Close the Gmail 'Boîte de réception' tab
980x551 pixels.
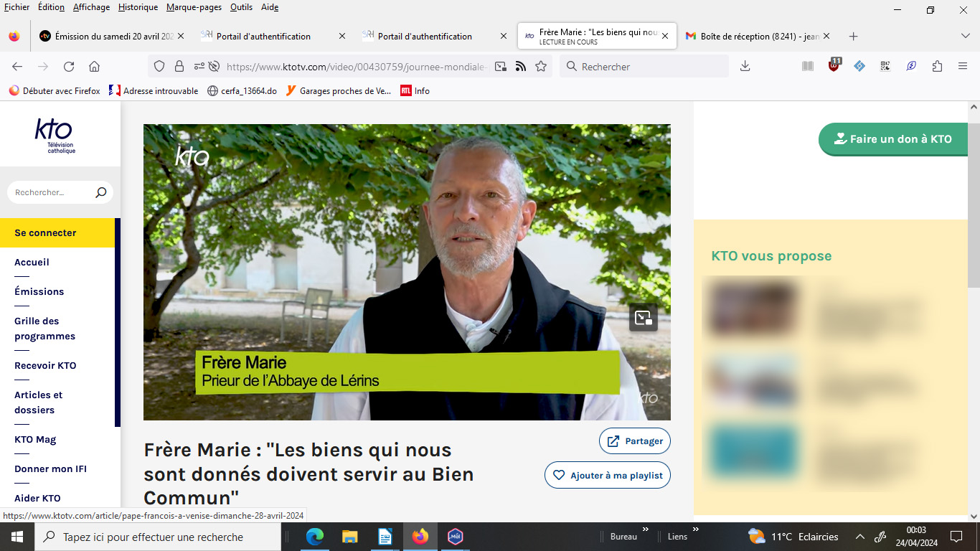point(826,36)
